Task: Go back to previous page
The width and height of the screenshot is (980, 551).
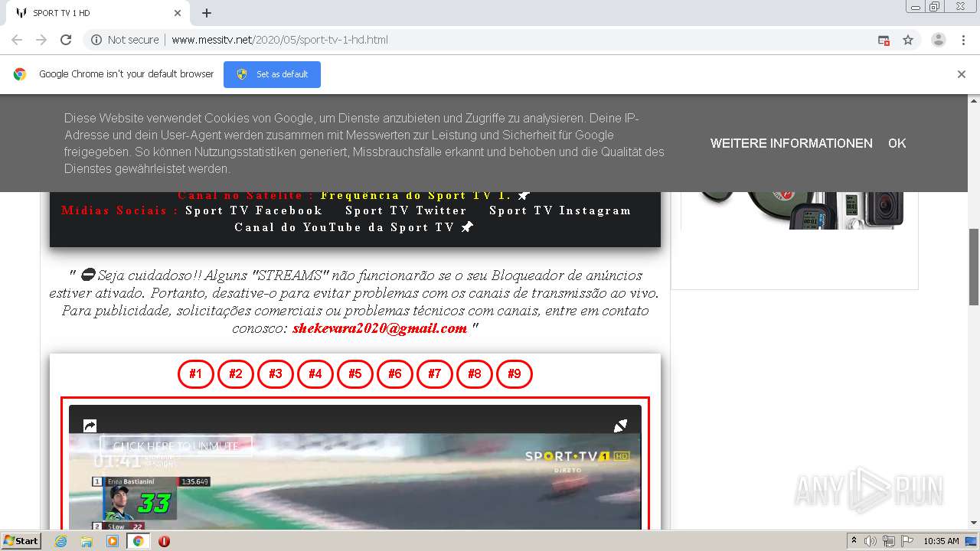Action: (x=17, y=40)
